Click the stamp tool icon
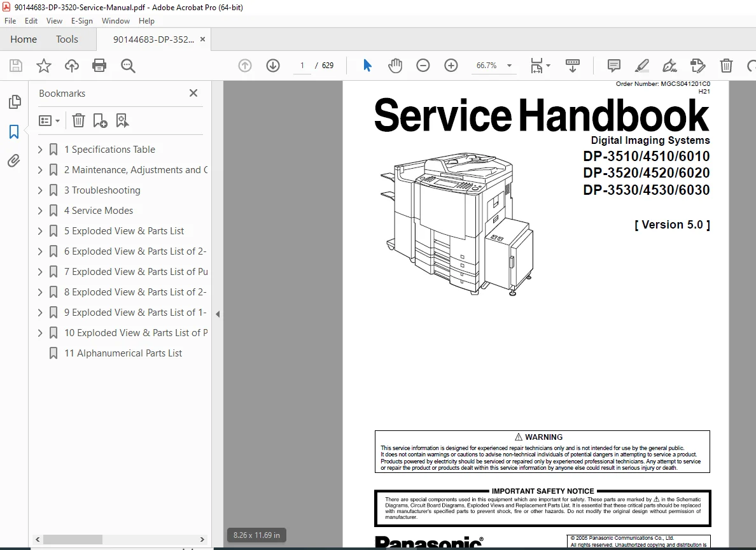Image resolution: width=756 pixels, height=550 pixels. [697, 66]
